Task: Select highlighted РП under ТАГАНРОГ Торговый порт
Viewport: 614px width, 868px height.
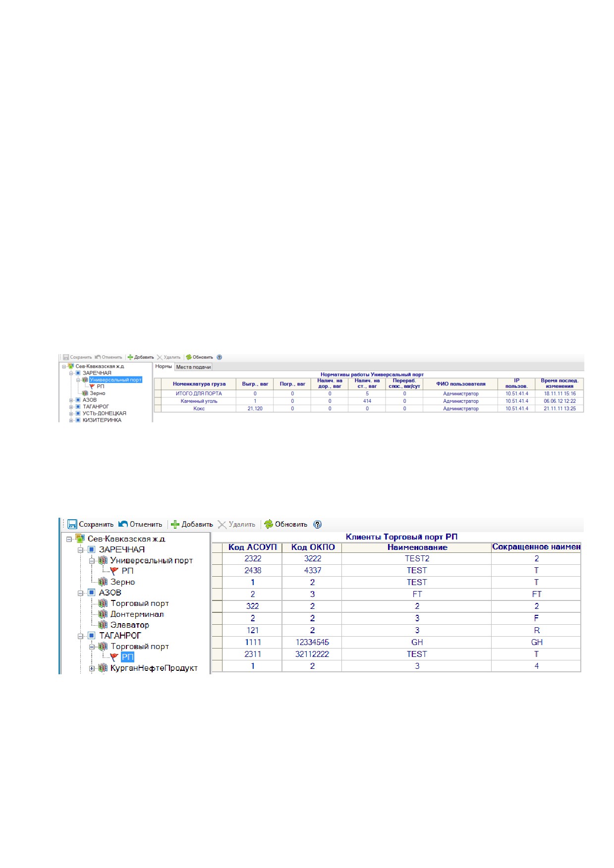Action: coord(127,657)
